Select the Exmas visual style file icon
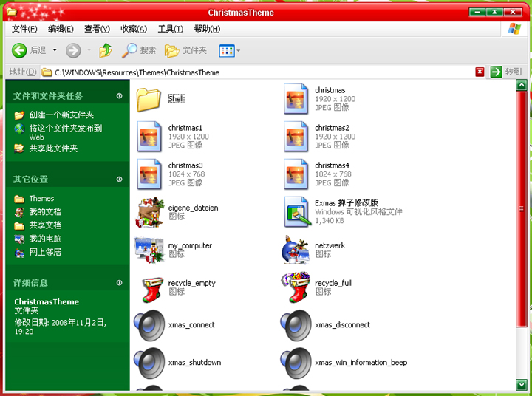This screenshot has height=396, width=532. pyautogui.click(x=298, y=212)
